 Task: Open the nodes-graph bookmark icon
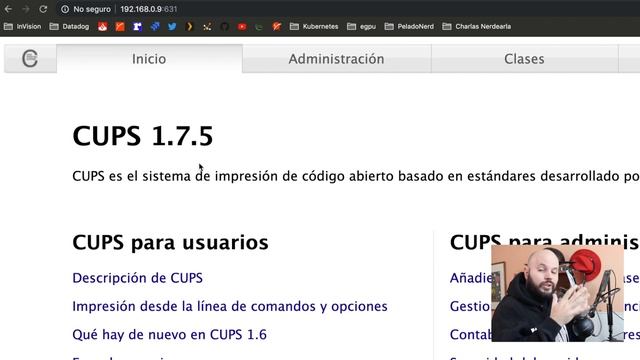(x=207, y=27)
